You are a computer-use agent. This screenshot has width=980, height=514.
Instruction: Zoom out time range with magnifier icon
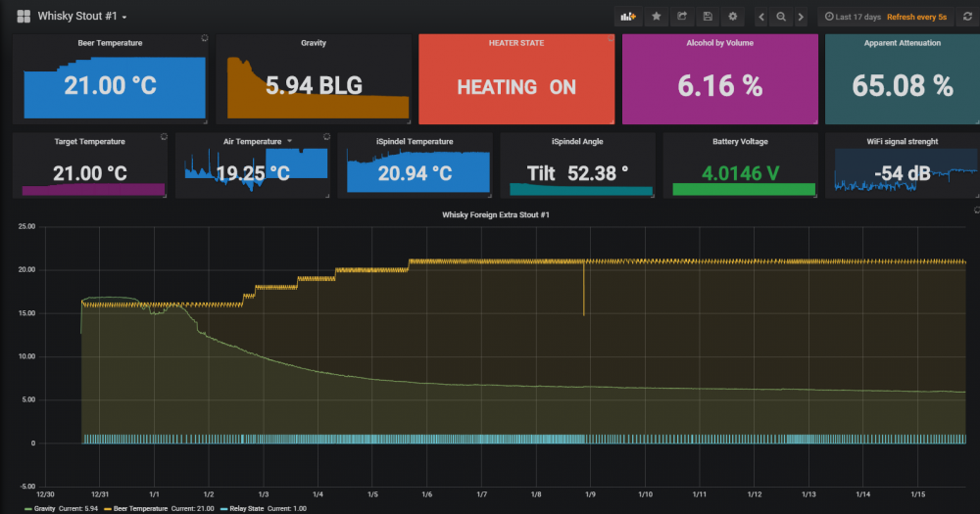[781, 17]
